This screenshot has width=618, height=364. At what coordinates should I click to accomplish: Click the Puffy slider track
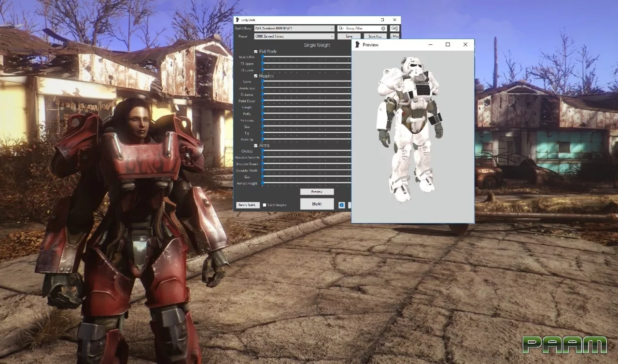307,114
